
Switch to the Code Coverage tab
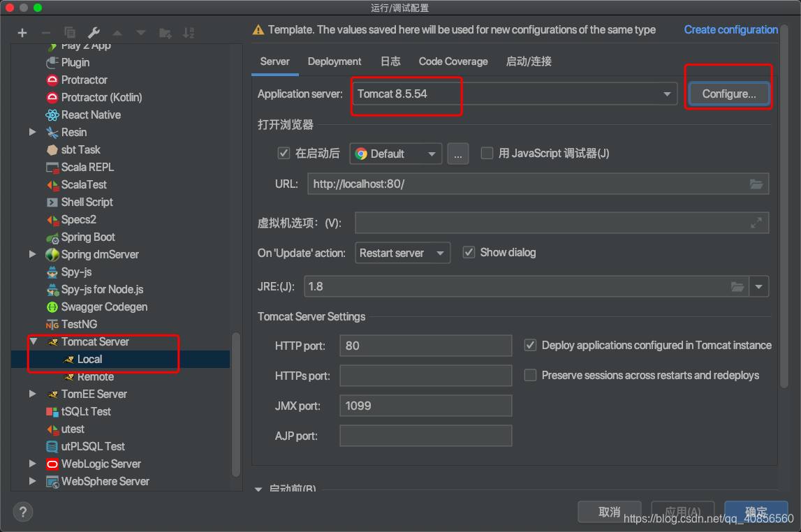pos(453,61)
